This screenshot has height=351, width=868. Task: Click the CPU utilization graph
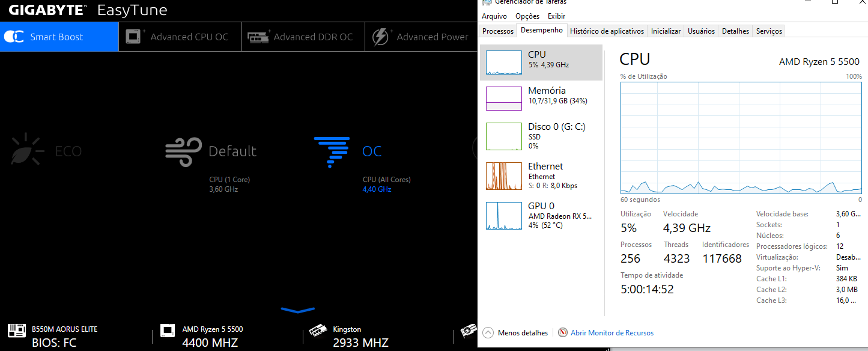click(x=741, y=138)
